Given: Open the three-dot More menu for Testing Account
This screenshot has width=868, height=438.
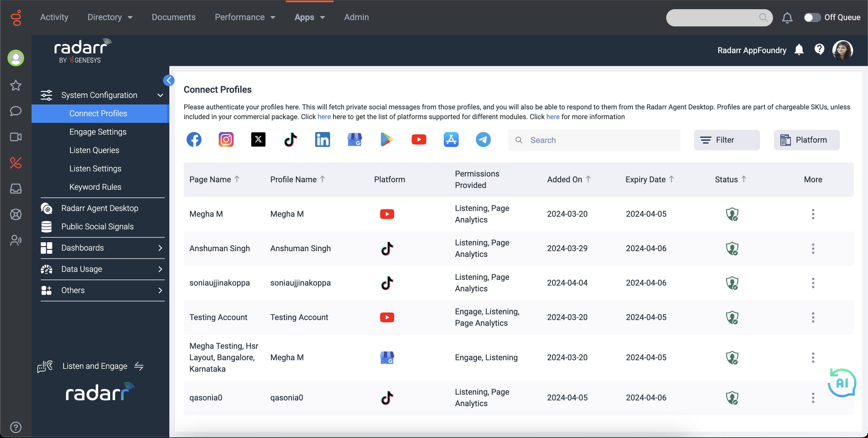Looking at the screenshot, I should [x=813, y=317].
